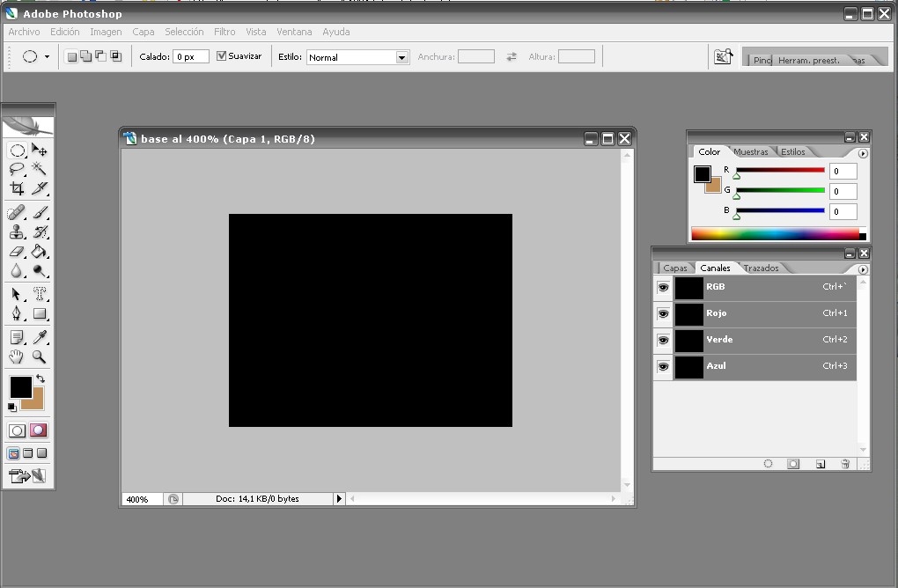Select the Type Mask tool
The width and height of the screenshot is (898, 588).
pyautogui.click(x=39, y=294)
